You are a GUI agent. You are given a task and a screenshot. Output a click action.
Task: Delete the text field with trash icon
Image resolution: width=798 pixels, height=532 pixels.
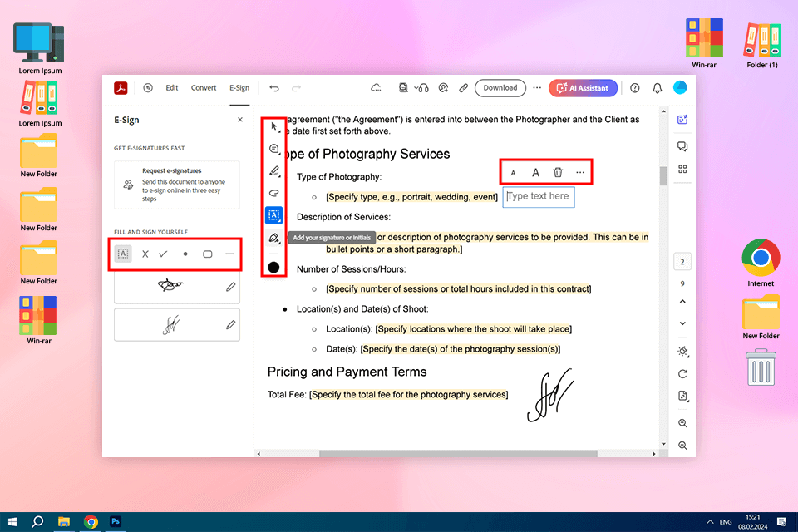(558, 172)
